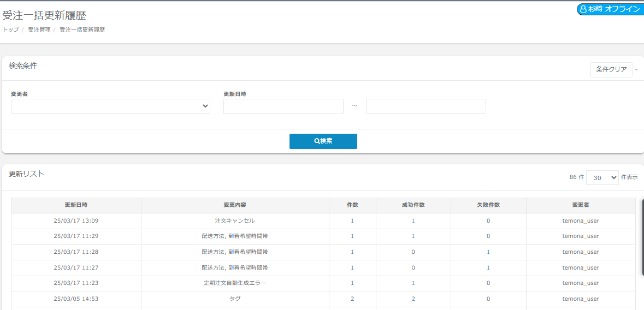Click temona_user in the 14:53 row

pos(581,299)
